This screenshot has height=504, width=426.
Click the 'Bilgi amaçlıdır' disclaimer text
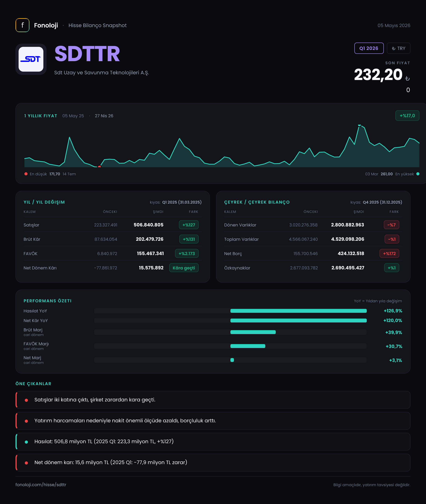[x=372, y=485]
